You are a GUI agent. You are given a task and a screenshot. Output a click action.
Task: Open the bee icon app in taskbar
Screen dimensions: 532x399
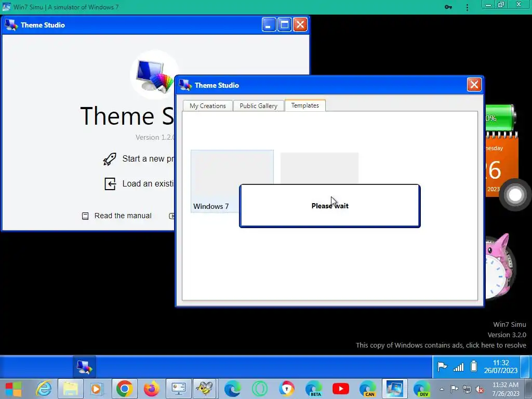pos(205,389)
